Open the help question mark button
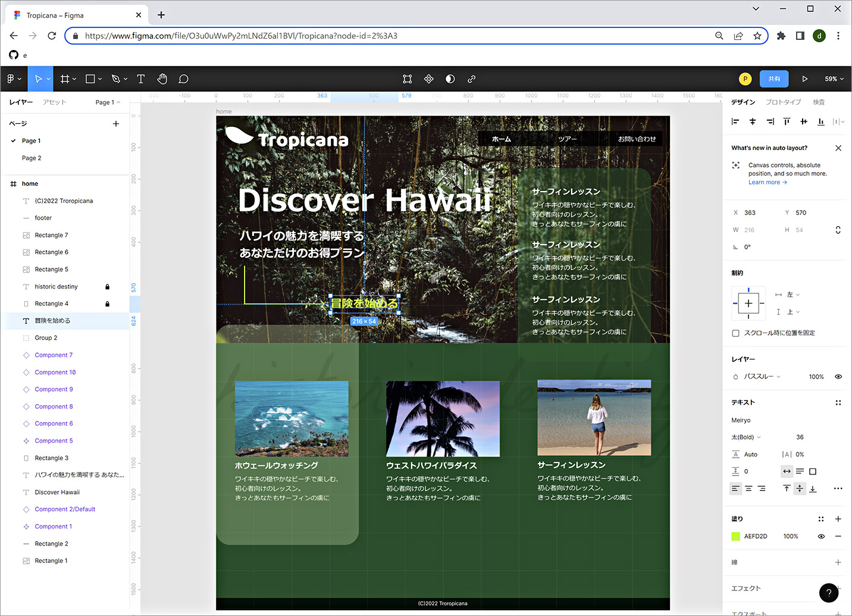Screen dimensions: 852x616 (829, 593)
